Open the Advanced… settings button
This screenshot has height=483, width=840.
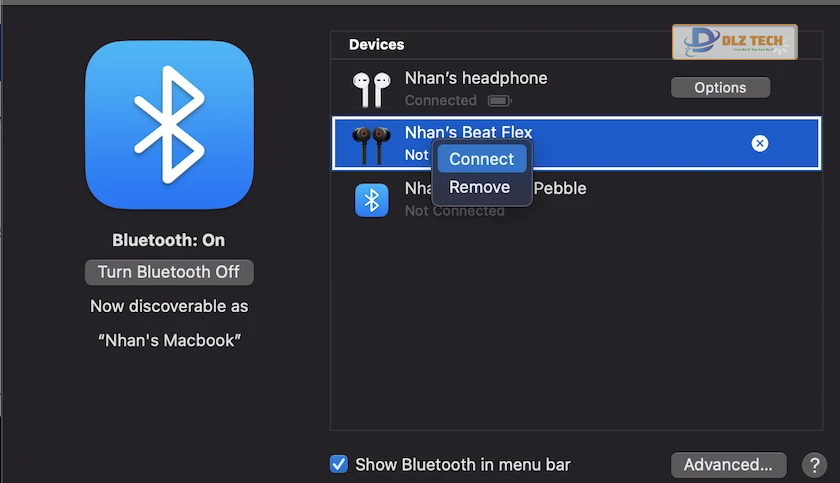[729, 464]
